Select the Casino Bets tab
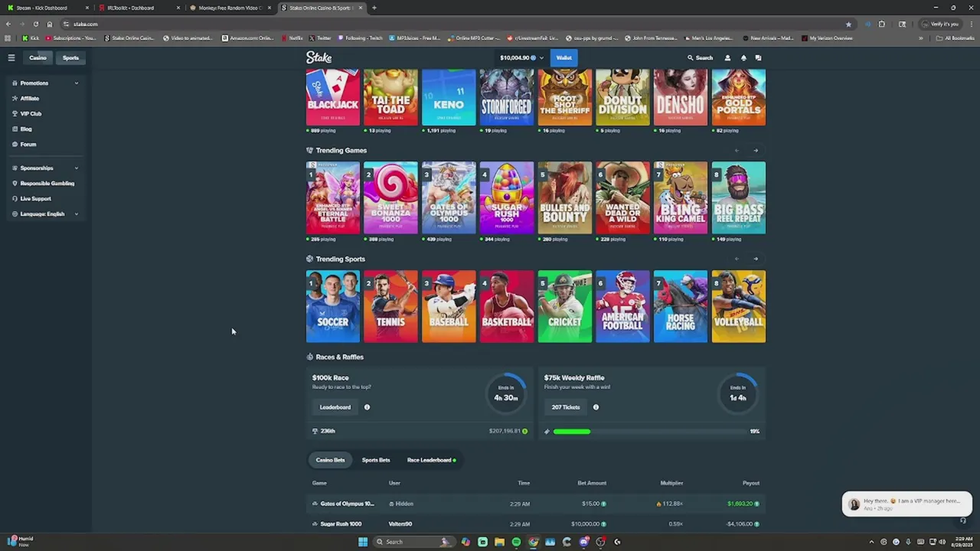Viewport: 980px width, 551px height. click(x=331, y=460)
